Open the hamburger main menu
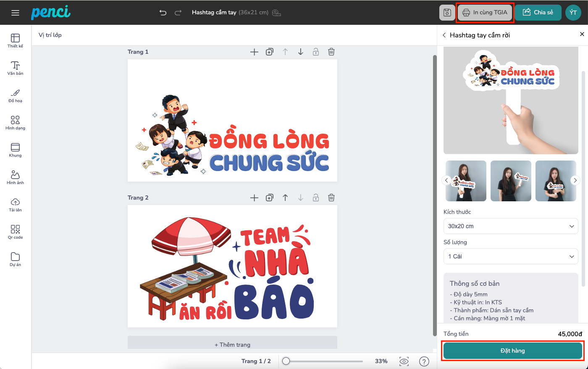588x369 pixels. point(16,13)
